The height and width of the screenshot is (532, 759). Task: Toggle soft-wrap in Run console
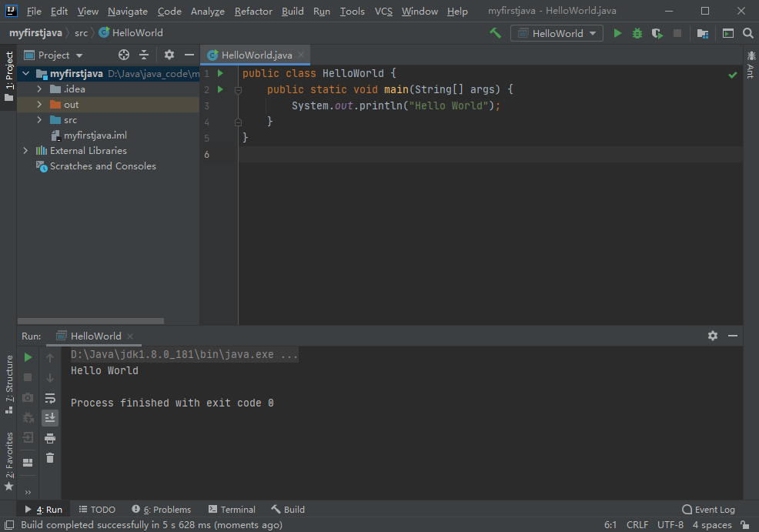50,398
